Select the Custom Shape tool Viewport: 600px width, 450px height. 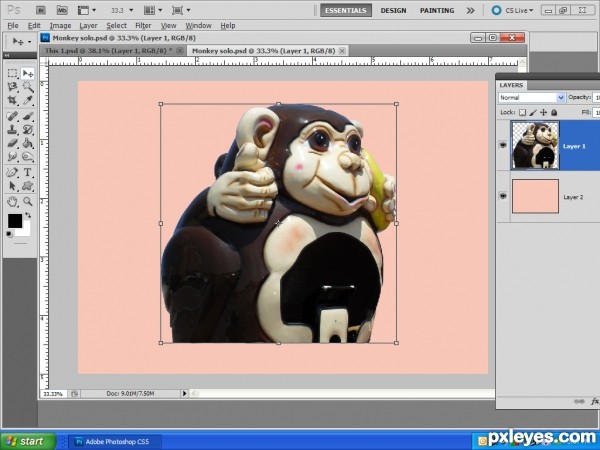tap(28, 186)
